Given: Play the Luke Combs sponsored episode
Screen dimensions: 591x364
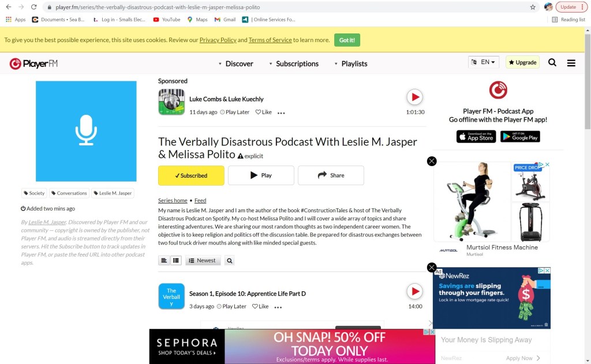Looking at the screenshot, I should coord(414,97).
